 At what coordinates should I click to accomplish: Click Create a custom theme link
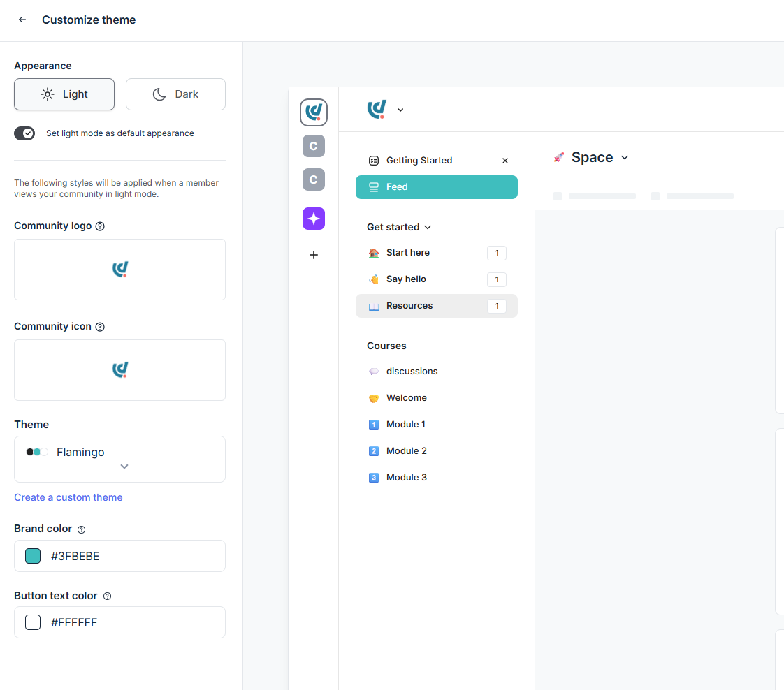[x=68, y=497]
